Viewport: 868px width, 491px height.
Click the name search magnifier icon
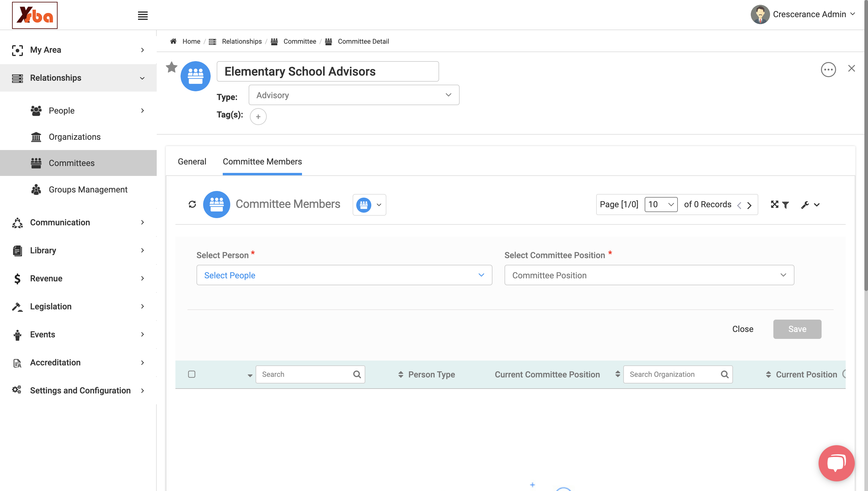point(357,374)
